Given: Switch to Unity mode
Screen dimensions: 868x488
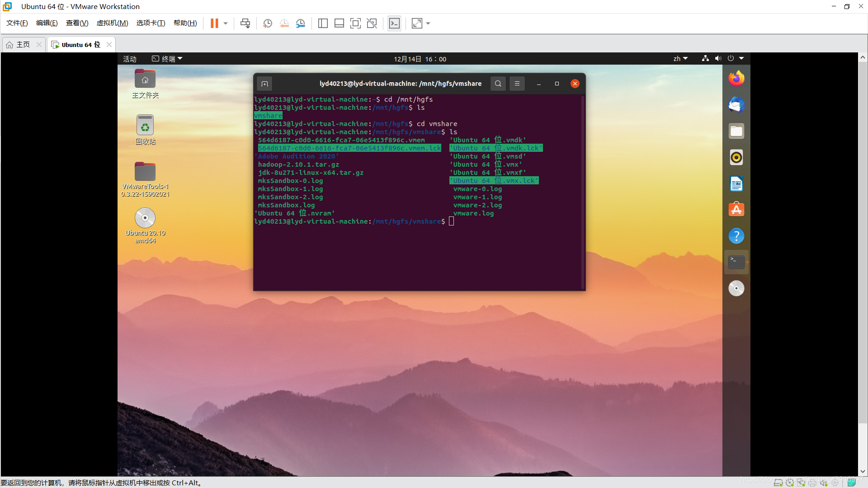Looking at the screenshot, I should 372,23.
